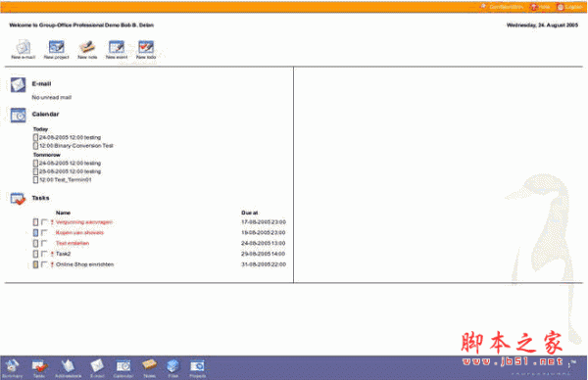Open the Addressbook module in the bottom bar
The width and height of the screenshot is (588, 380).
(68, 368)
